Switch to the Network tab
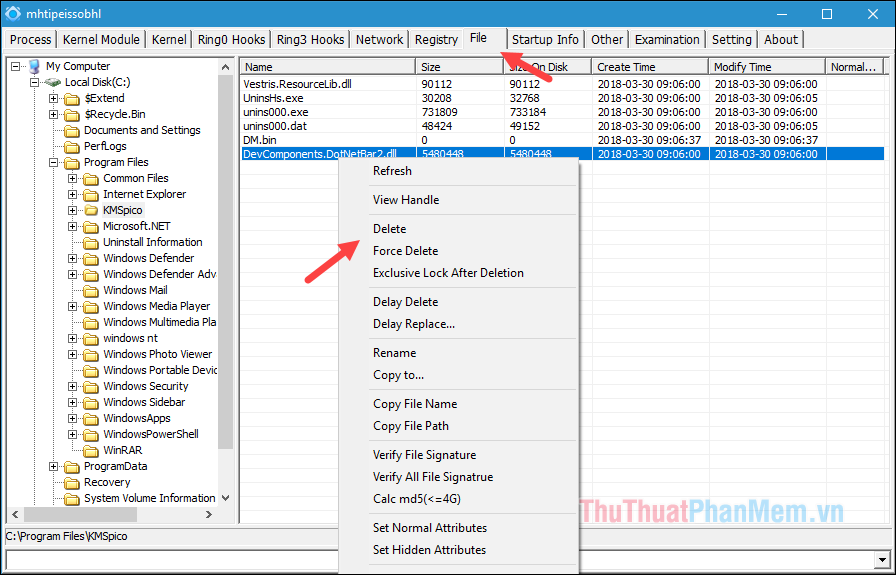 379,39
